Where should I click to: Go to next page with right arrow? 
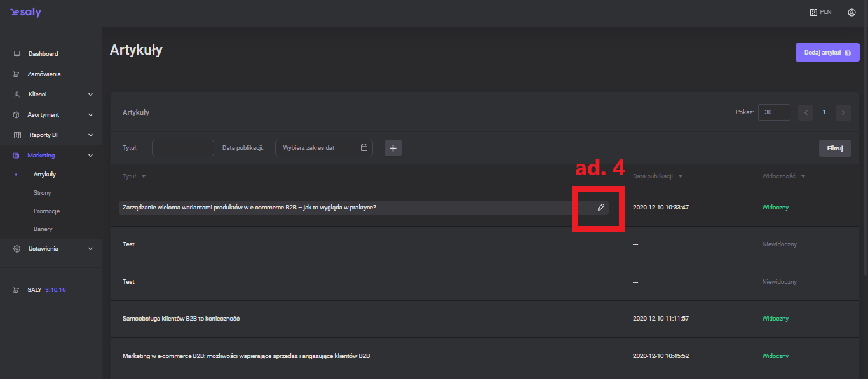tap(843, 112)
